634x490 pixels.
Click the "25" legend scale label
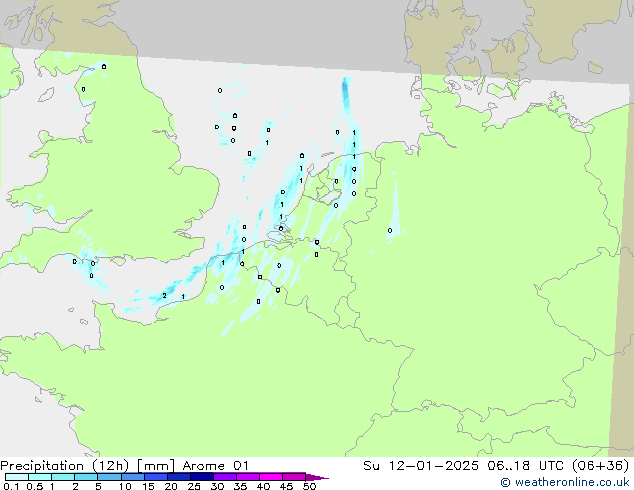pos(194,486)
